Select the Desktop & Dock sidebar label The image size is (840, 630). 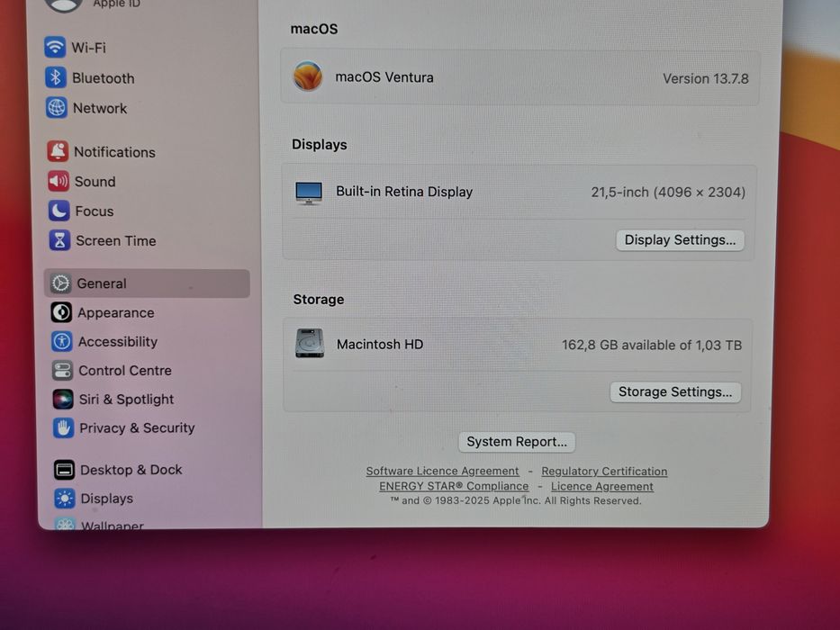[x=131, y=470]
